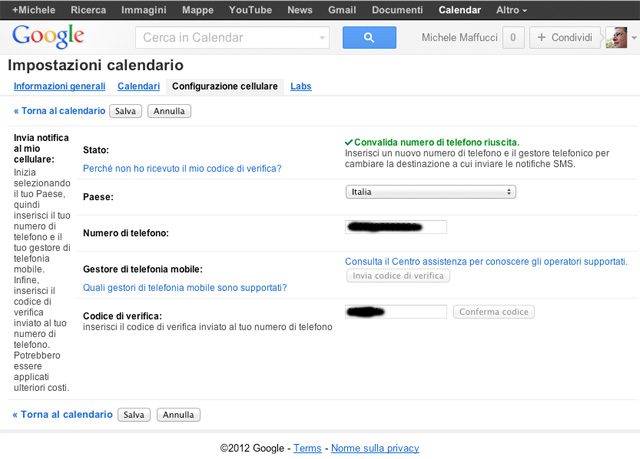The width and height of the screenshot is (640, 459).
Task: Focus the Codice di verifica input field
Action: click(396, 312)
